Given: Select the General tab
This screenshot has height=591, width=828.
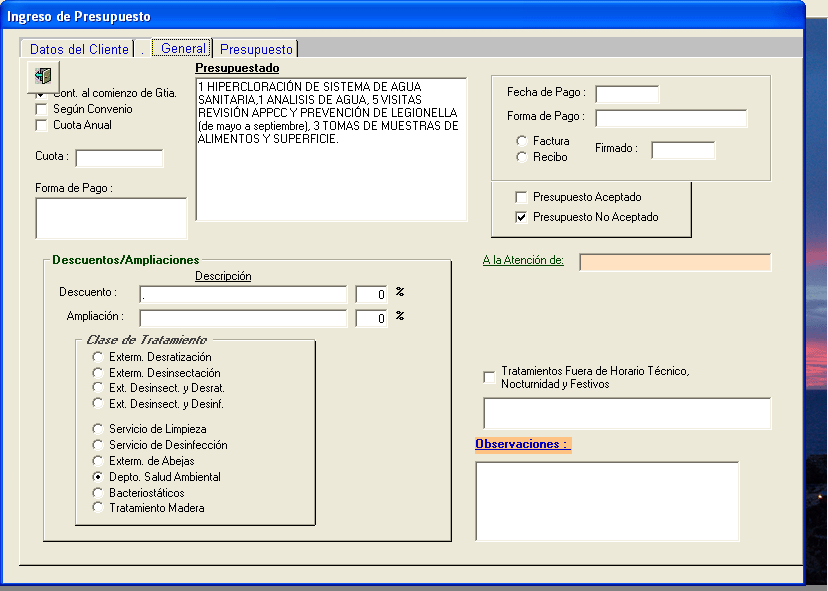Looking at the screenshot, I should 183,48.
